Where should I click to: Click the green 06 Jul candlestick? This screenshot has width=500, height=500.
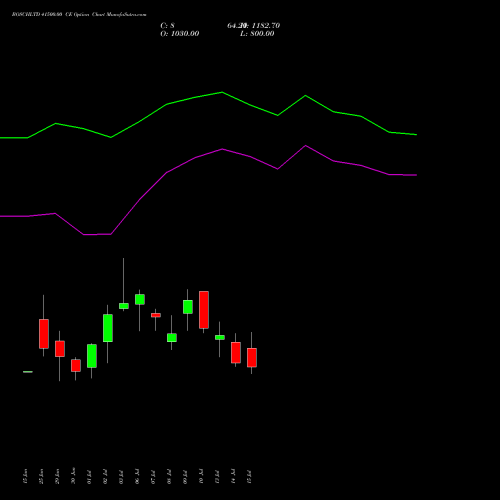tap(140, 299)
